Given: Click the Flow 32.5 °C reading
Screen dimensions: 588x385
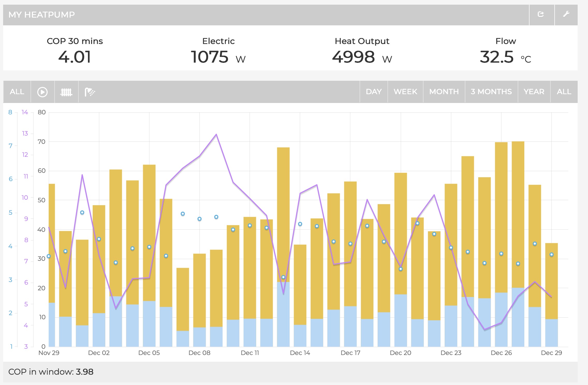Looking at the screenshot, I should tap(497, 57).
